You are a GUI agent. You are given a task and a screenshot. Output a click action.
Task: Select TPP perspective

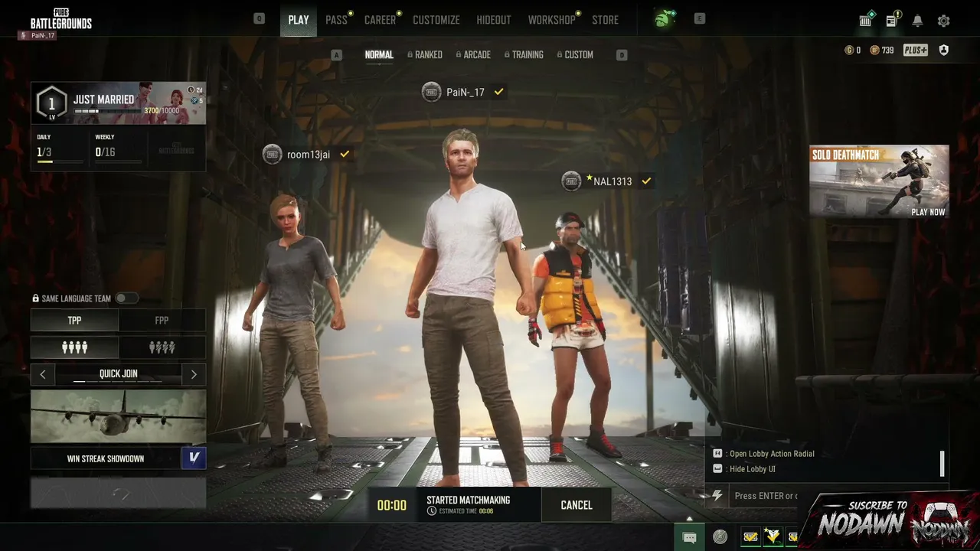click(74, 321)
